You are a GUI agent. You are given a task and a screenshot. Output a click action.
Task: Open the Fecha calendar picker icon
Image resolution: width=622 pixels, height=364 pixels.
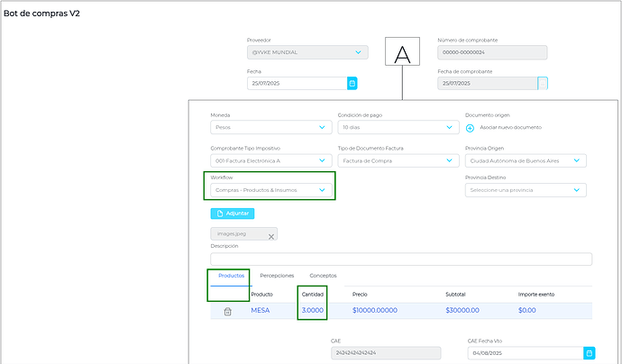click(352, 83)
